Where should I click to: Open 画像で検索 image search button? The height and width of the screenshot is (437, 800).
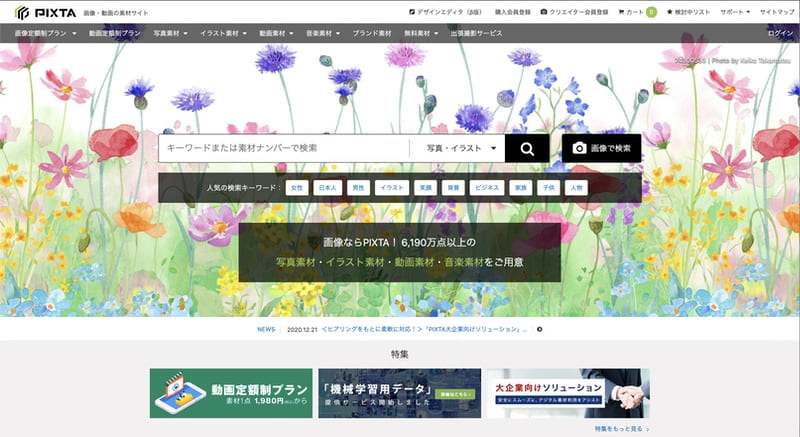coord(602,148)
